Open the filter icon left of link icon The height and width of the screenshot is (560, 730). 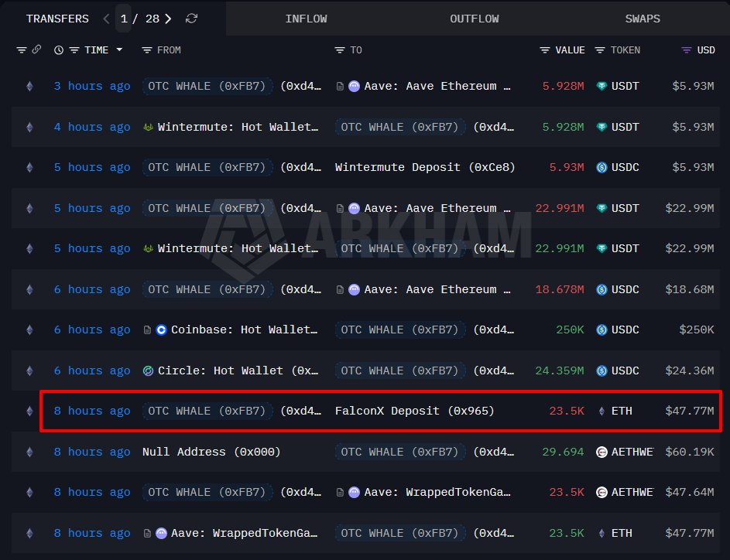[22, 50]
